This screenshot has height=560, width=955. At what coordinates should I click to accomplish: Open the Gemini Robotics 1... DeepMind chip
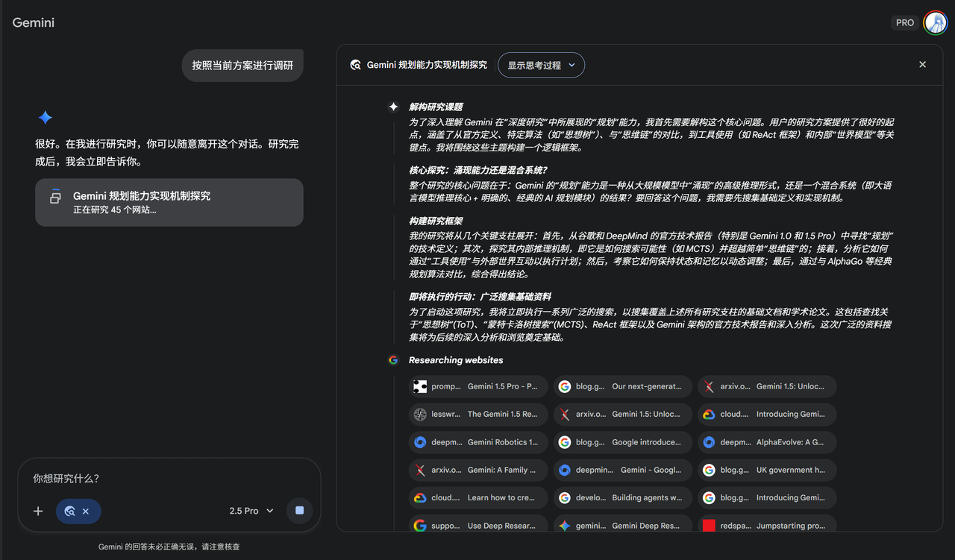pyautogui.click(x=478, y=442)
